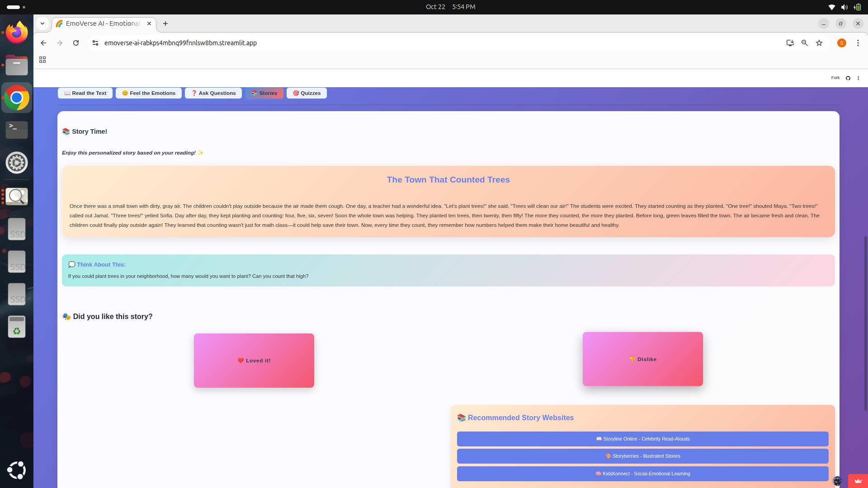Open the apps grid icon in bookmarks bar

tap(42, 60)
